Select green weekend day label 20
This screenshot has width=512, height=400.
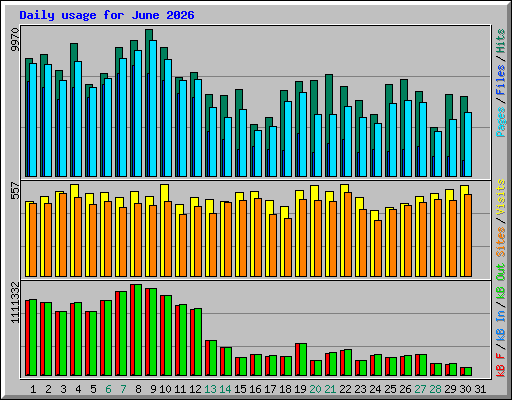(315, 389)
